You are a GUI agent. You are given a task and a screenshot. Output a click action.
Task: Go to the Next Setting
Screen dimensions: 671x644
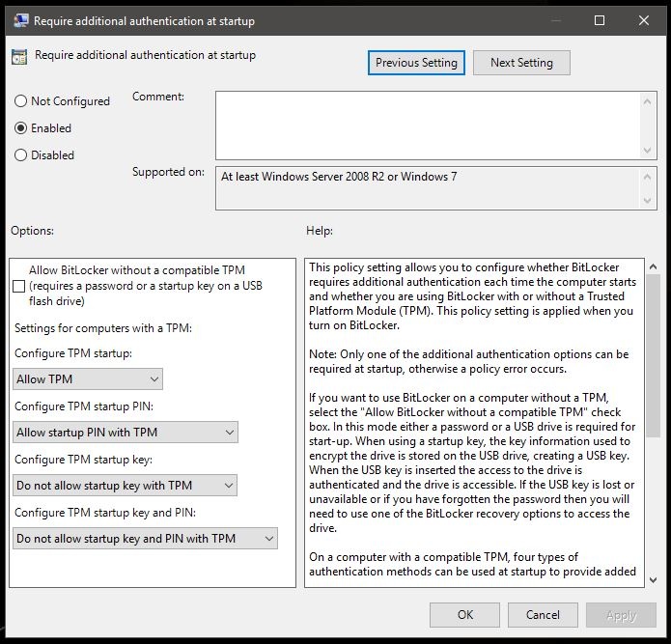click(521, 63)
